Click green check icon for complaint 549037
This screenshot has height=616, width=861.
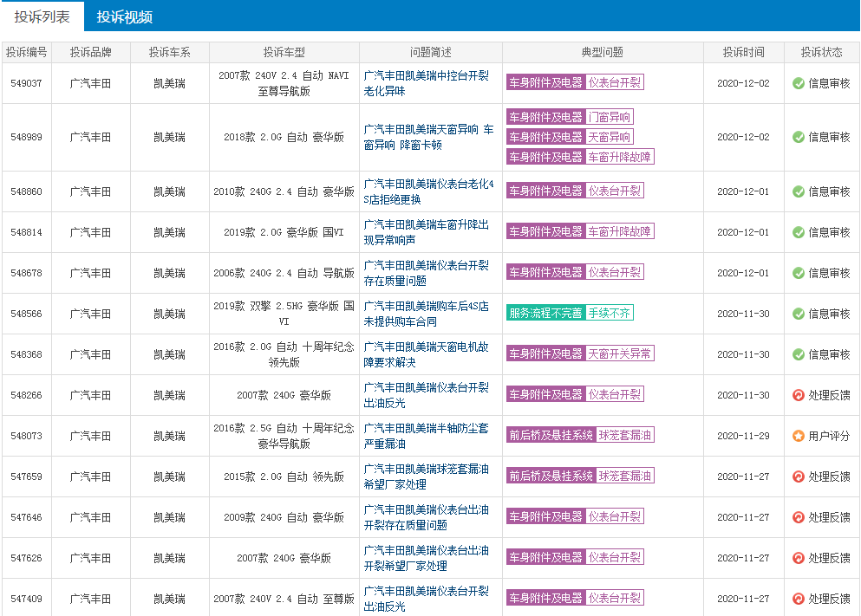(x=799, y=84)
